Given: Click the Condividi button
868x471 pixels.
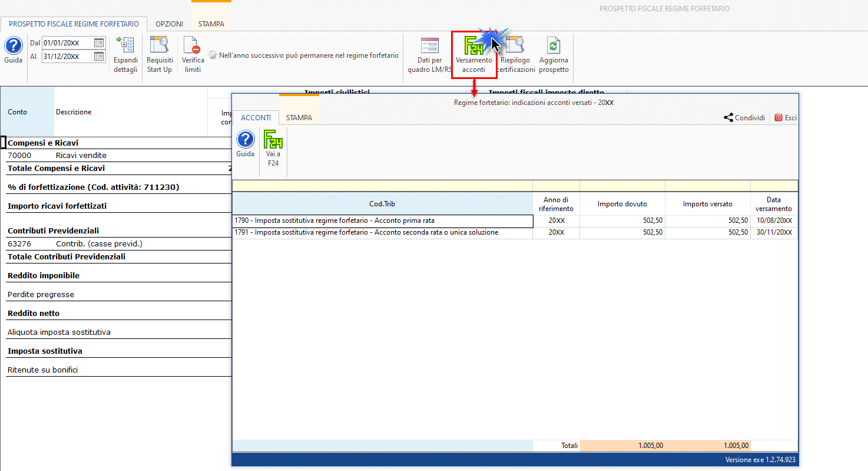Looking at the screenshot, I should [x=744, y=117].
